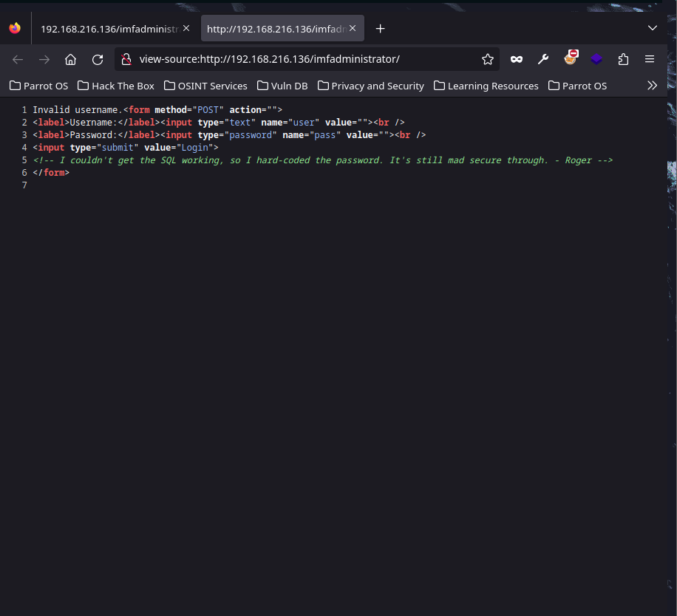Bookmark this page with the star
Screen dimensions: 677x616
(x=488, y=59)
